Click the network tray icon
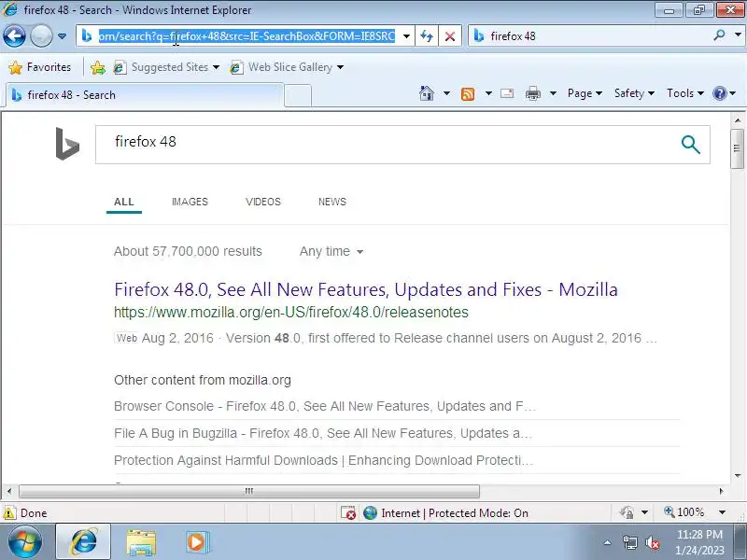747x560 pixels. pyautogui.click(x=629, y=543)
